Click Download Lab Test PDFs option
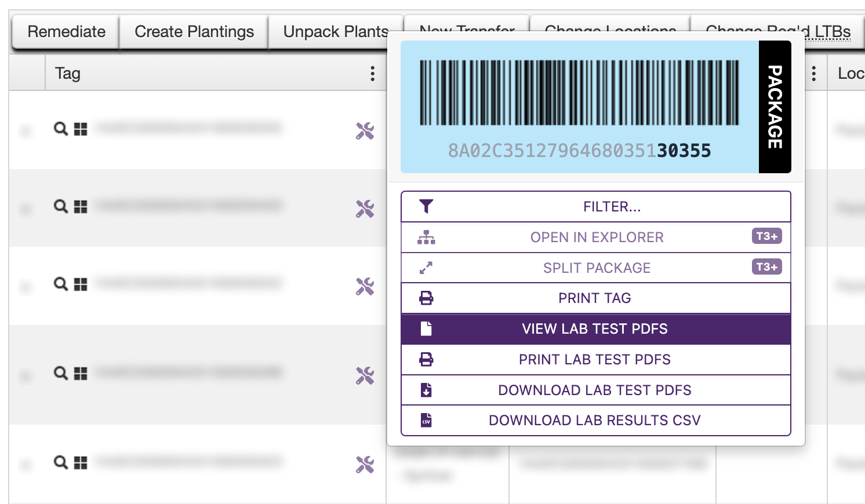This screenshot has width=865, height=504. click(595, 390)
